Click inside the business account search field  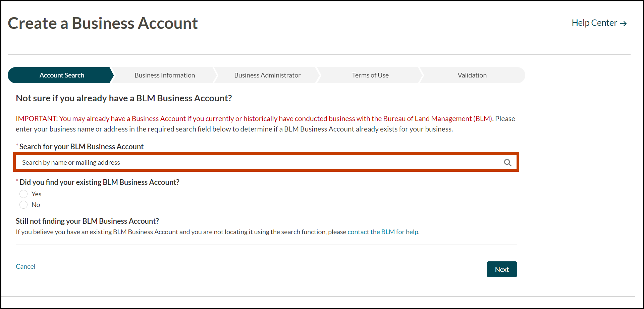coord(201,162)
